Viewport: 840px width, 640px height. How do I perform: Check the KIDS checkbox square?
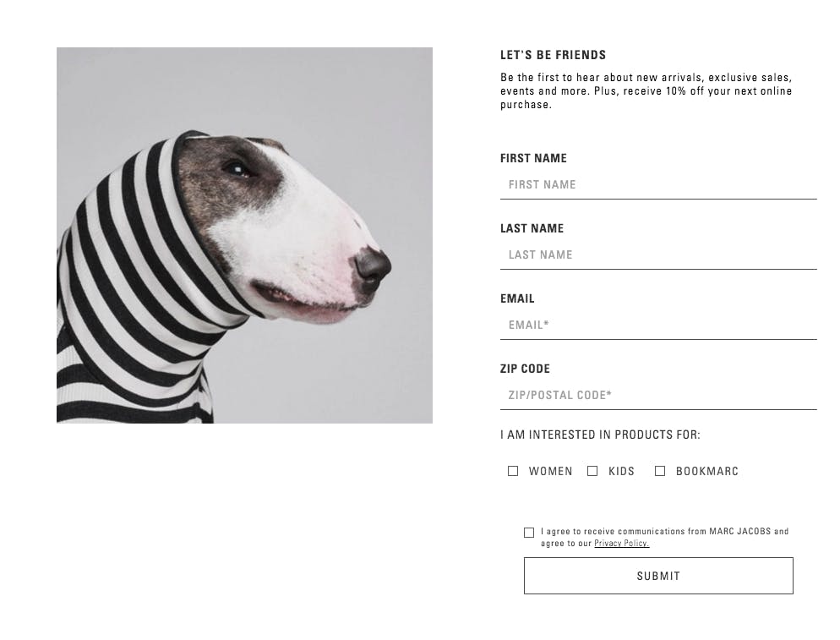pos(592,471)
